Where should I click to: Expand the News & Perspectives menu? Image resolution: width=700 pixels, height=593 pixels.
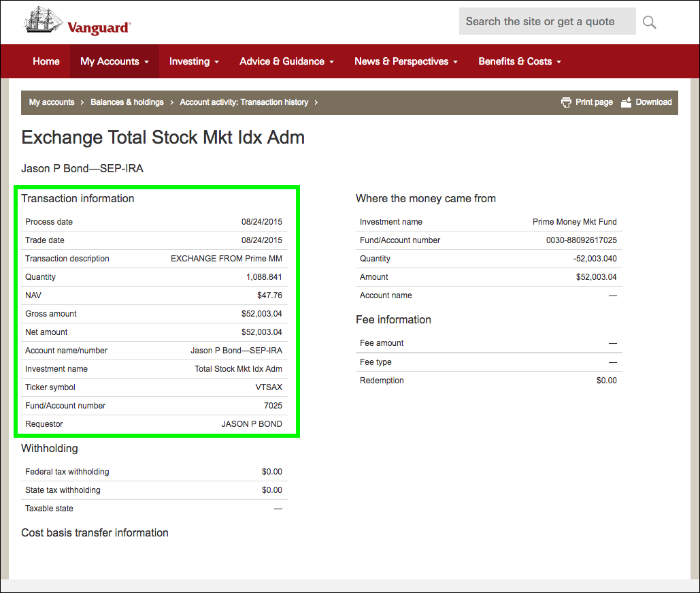(406, 61)
